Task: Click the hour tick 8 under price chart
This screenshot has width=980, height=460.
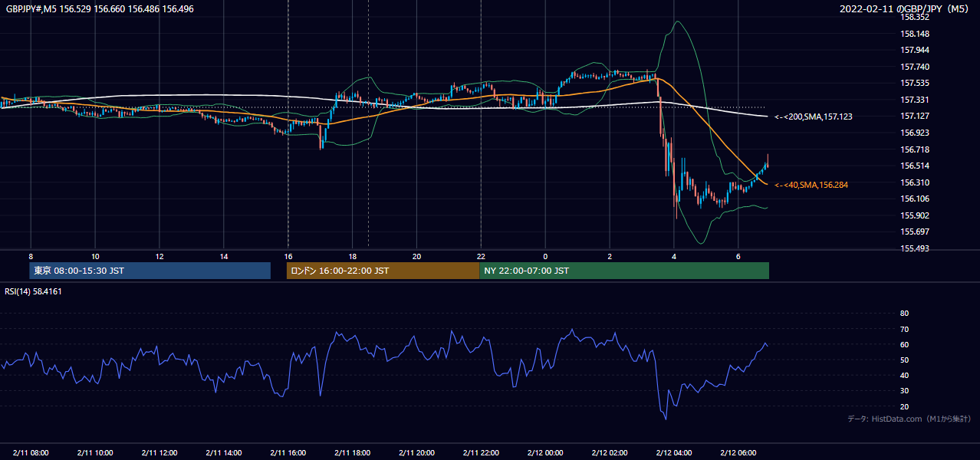Action: (31, 256)
